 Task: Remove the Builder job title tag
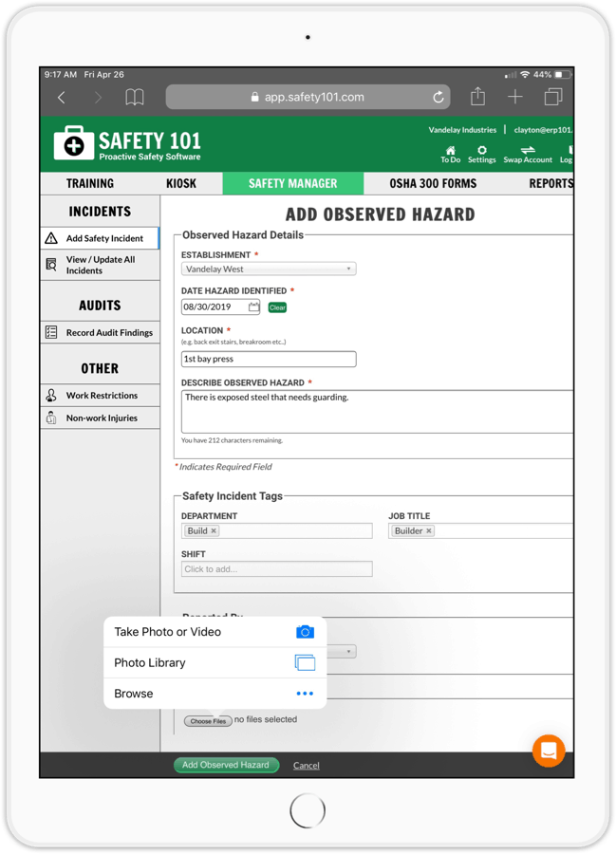(x=429, y=531)
